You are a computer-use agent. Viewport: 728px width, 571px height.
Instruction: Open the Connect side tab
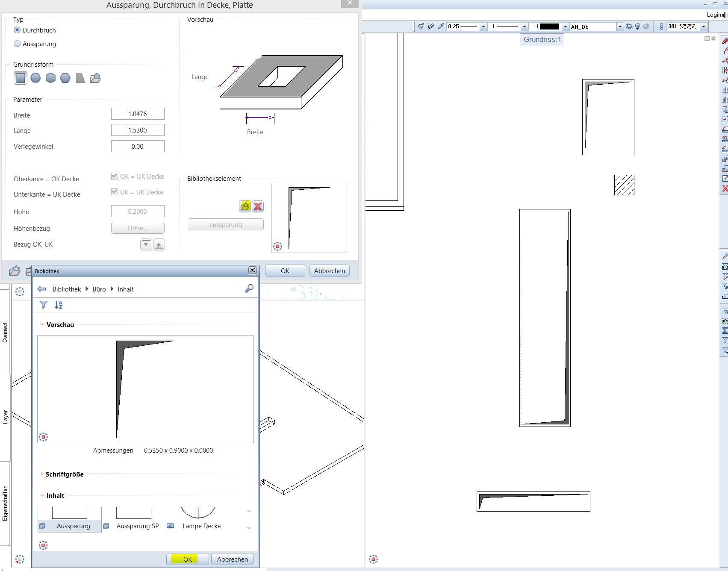pyautogui.click(x=5, y=332)
